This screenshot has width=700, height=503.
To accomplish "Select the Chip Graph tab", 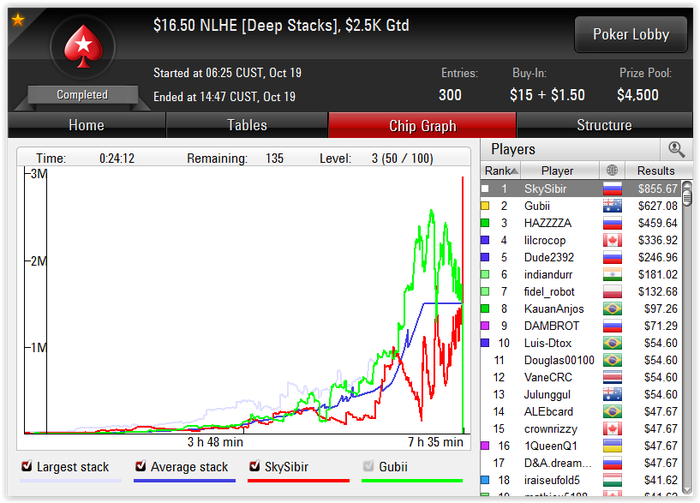I will [x=422, y=125].
